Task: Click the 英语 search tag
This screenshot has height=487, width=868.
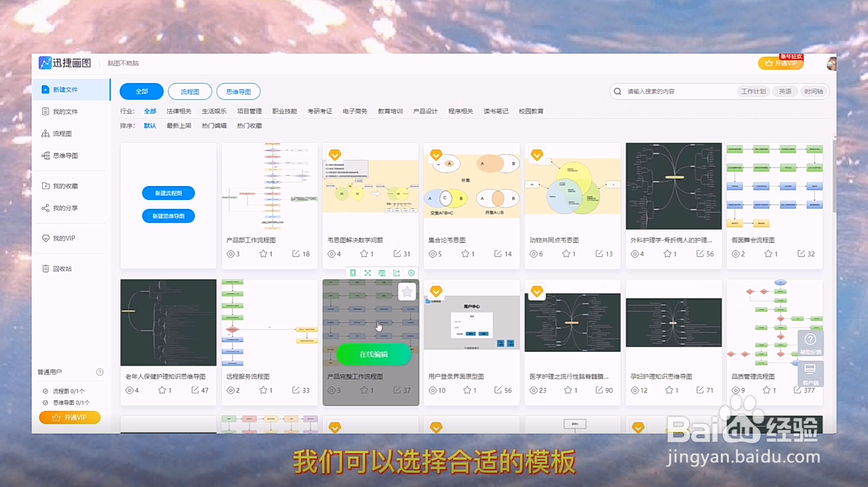Action: pyautogui.click(x=785, y=92)
